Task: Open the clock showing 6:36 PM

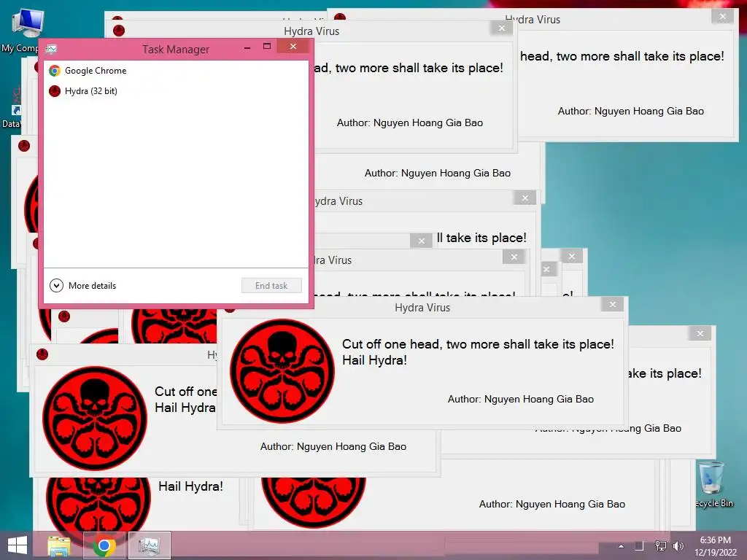Action: pos(716,546)
